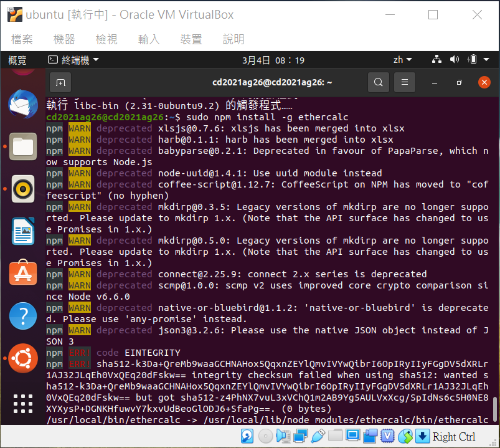
Task: Launch Rhythmbox music player
Action: click(23, 189)
